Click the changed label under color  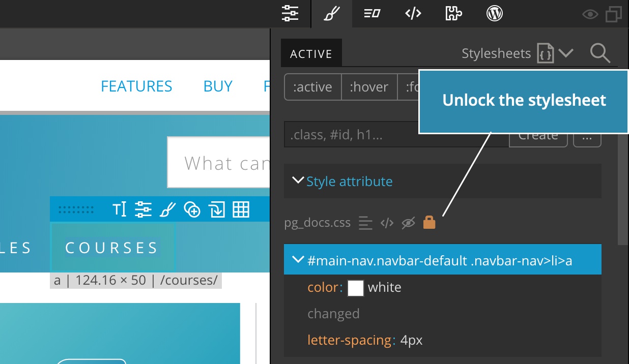[x=333, y=314]
